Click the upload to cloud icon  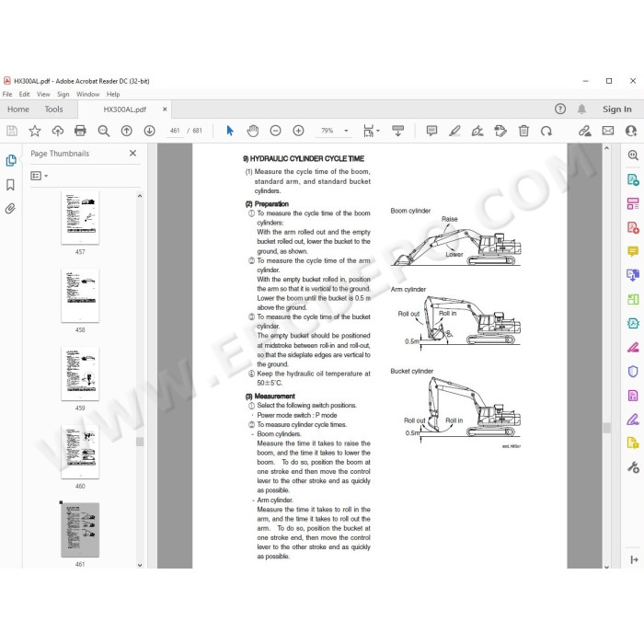pyautogui.click(x=57, y=131)
